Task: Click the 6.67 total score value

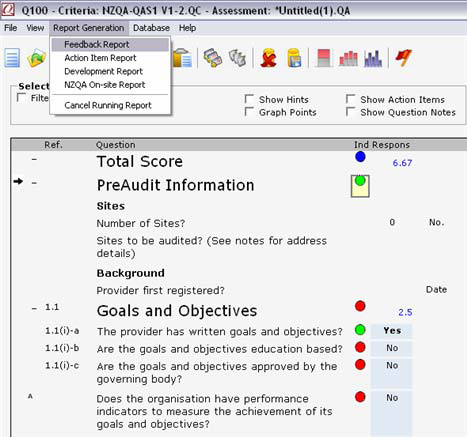Action: click(x=402, y=163)
